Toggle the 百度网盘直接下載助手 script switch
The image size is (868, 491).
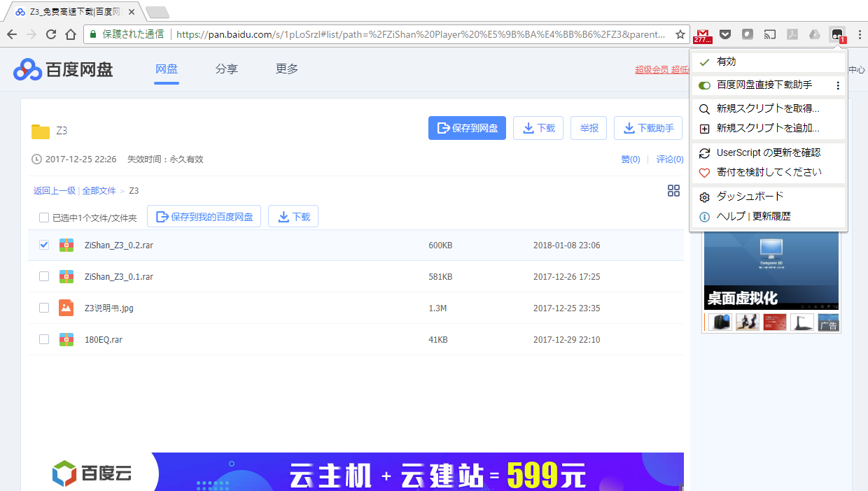pyautogui.click(x=705, y=85)
